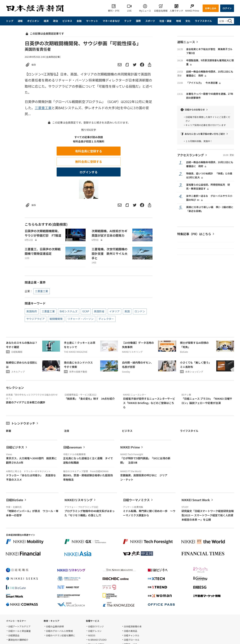
Task: Click the お申し込み button
Action: point(210,8)
